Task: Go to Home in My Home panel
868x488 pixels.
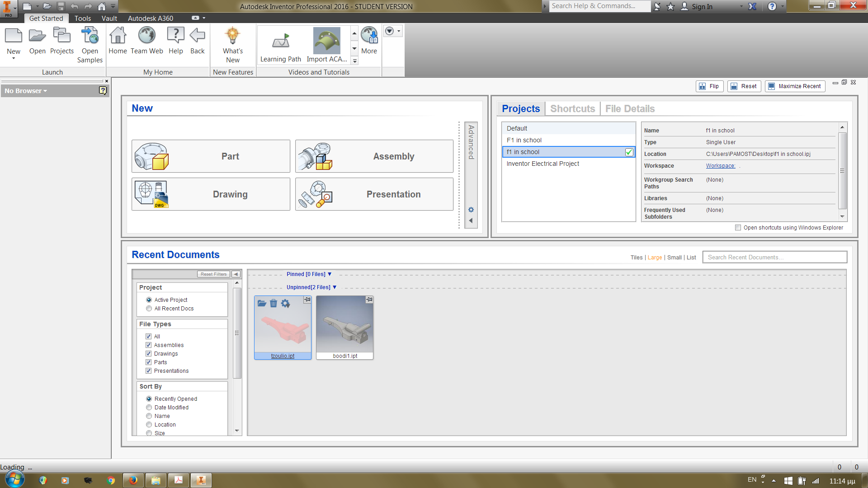Action: tap(118, 36)
